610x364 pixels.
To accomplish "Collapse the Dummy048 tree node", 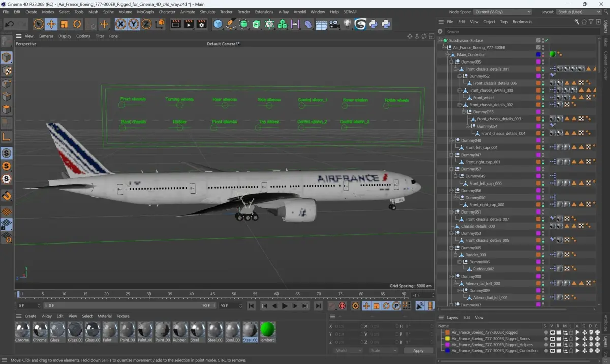I will pyautogui.click(x=451, y=140).
